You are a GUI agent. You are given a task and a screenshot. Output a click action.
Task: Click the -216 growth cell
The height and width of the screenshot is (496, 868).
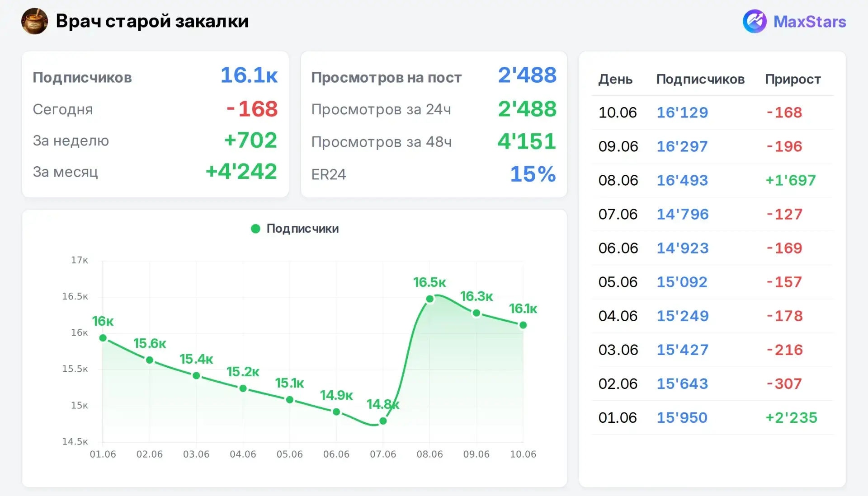click(784, 350)
